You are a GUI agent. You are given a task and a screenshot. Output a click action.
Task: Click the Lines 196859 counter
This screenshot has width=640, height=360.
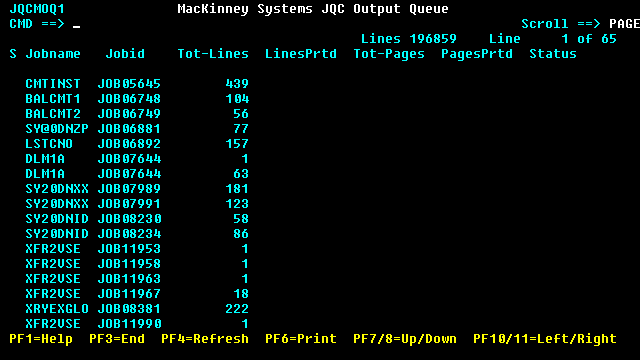pyautogui.click(x=409, y=39)
